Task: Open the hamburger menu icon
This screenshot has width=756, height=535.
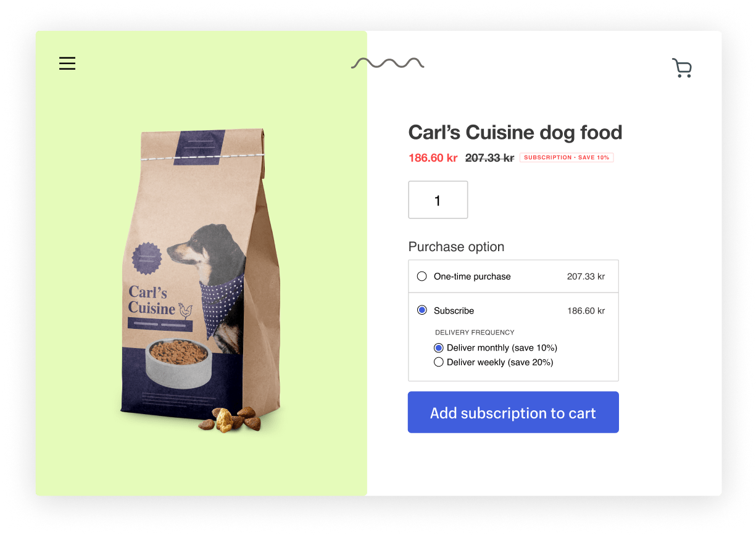Action: 67,63
